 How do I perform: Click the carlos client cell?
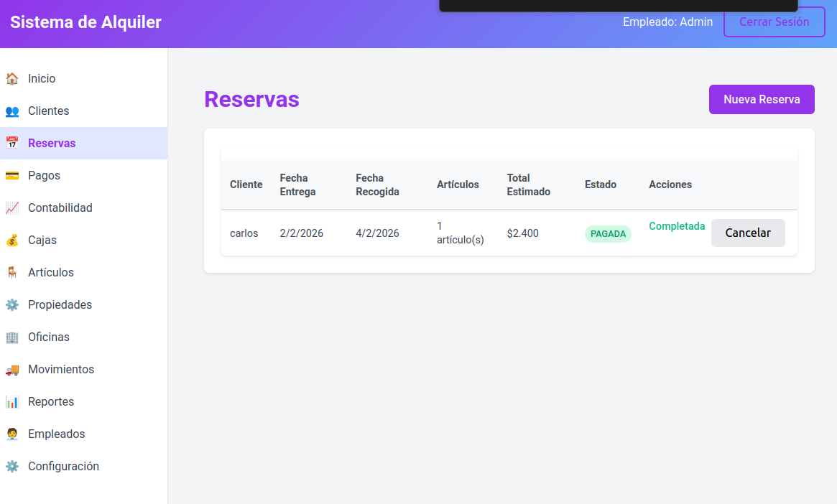pyautogui.click(x=244, y=233)
